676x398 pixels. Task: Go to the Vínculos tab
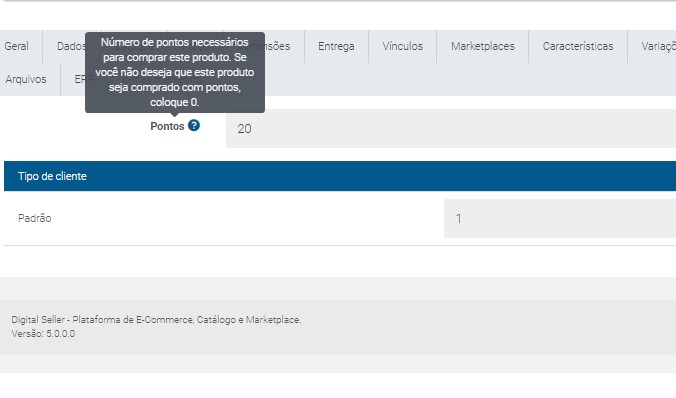tap(403, 46)
